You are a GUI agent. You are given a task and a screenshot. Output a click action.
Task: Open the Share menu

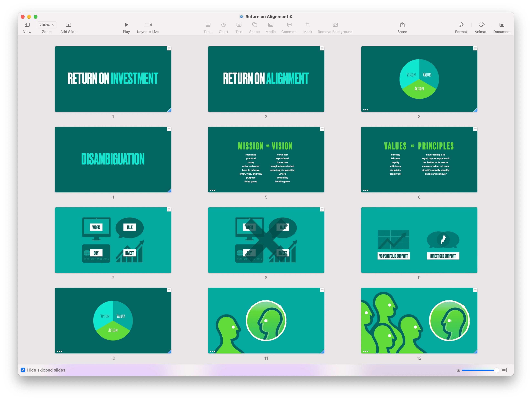402,28
